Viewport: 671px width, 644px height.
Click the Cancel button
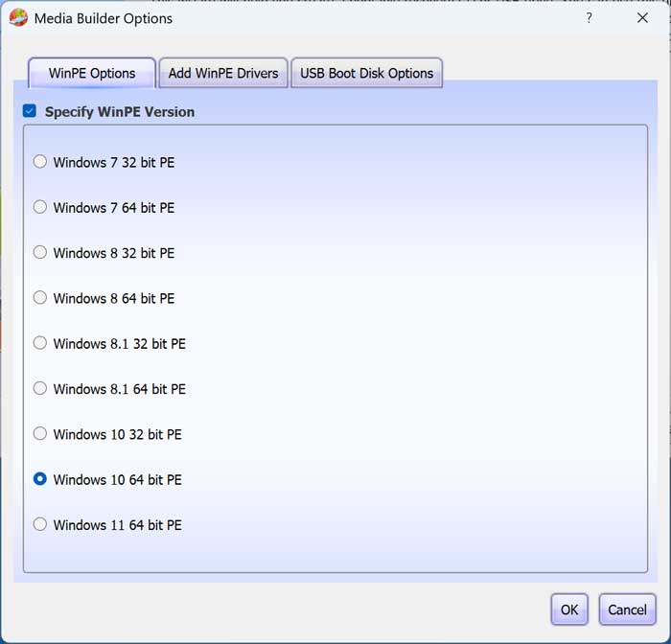627,609
